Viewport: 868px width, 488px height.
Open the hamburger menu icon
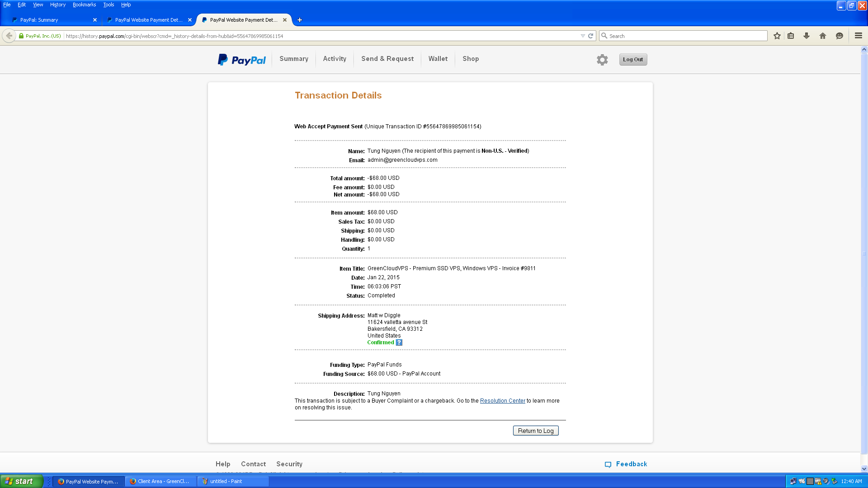858,36
